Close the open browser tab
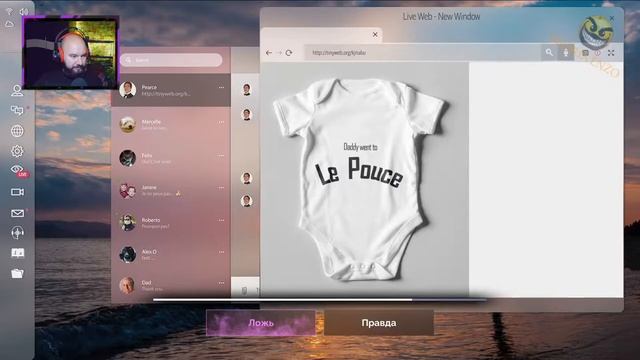 [375, 35]
